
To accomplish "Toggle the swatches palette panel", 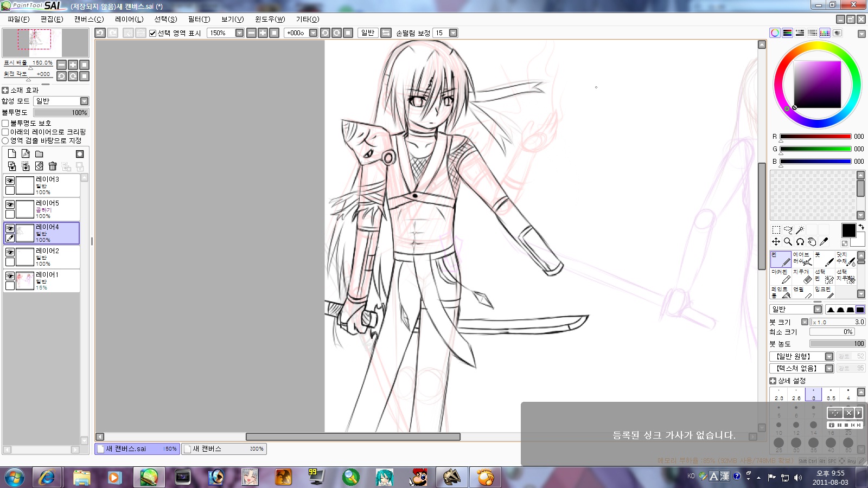I will (x=825, y=33).
